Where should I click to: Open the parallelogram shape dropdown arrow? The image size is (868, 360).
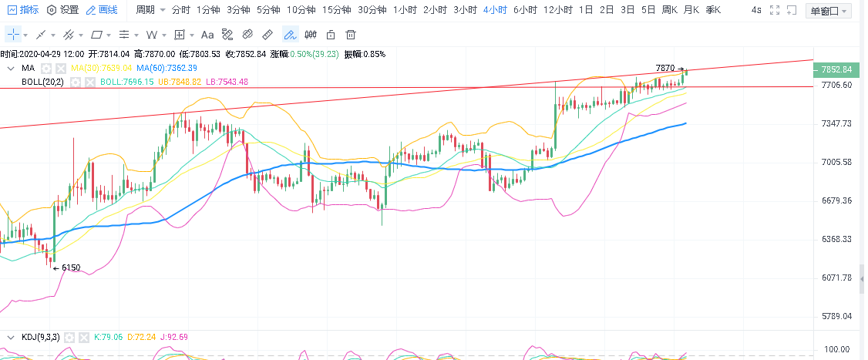point(109,35)
